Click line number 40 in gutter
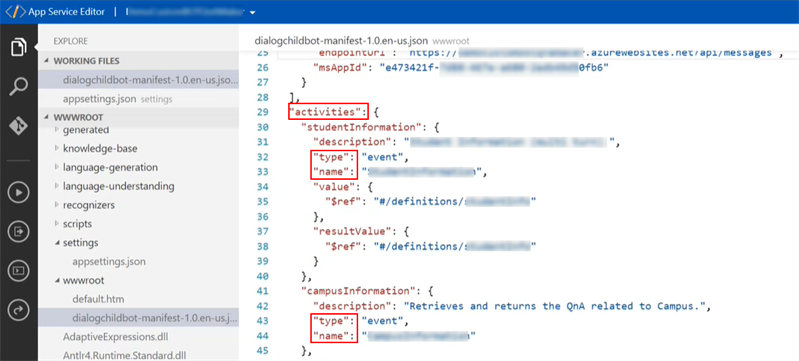799x361 pixels. pyautogui.click(x=262, y=276)
